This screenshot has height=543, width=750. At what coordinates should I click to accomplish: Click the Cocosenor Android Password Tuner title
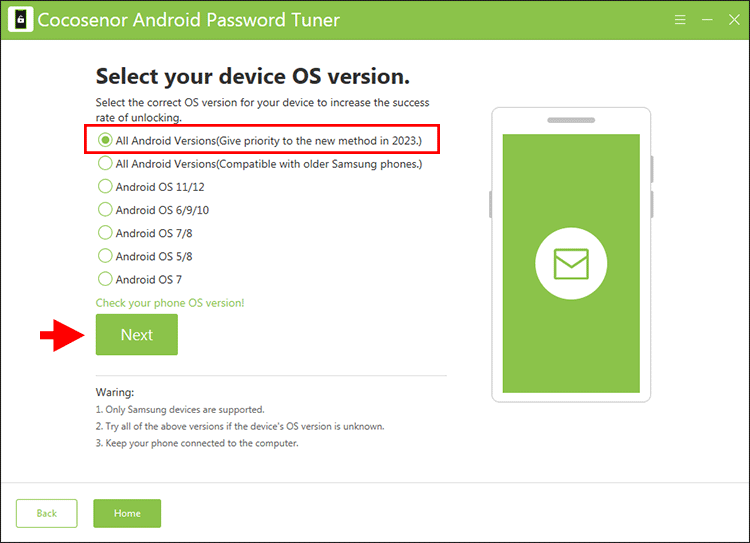click(188, 20)
